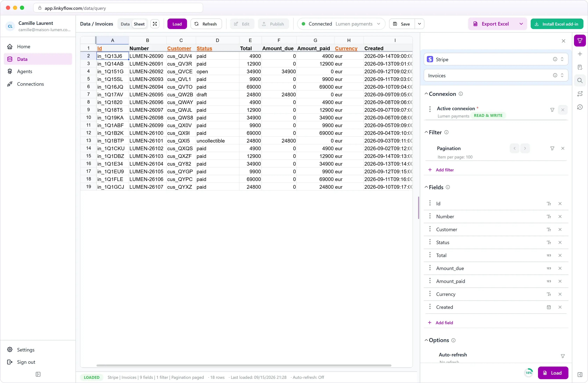Image resolution: width=588 pixels, height=383 pixels.
Task: Toggle the right panel collapse icon
Action: (x=580, y=375)
